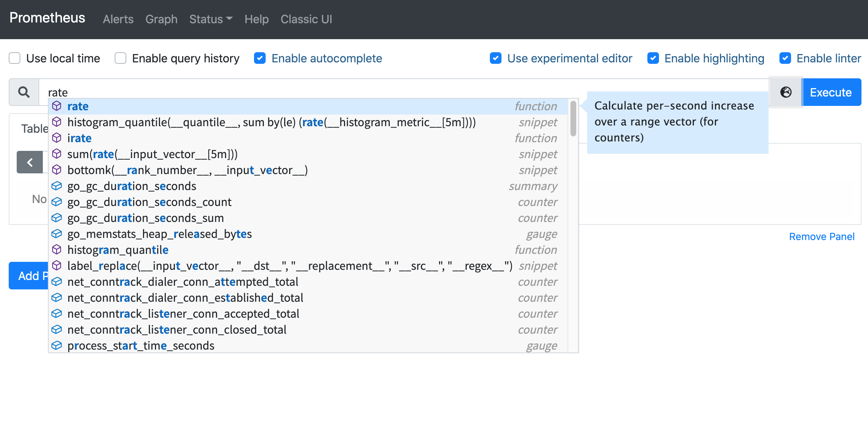Screen dimensions: 868x433
Task: Disable the Enable autocomplete toggle
Action: point(259,58)
